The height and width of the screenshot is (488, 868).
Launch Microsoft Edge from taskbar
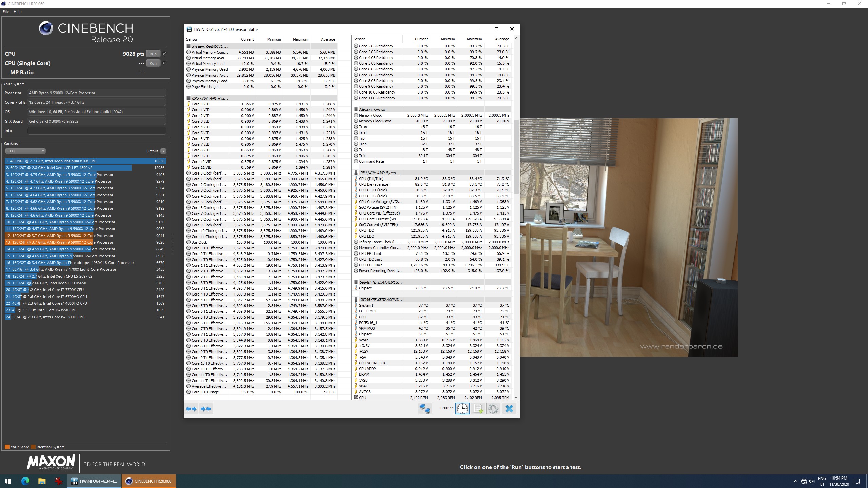(x=25, y=481)
